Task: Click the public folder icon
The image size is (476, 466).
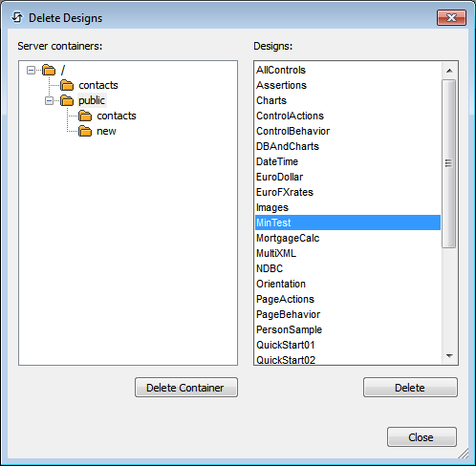Action: (67, 100)
